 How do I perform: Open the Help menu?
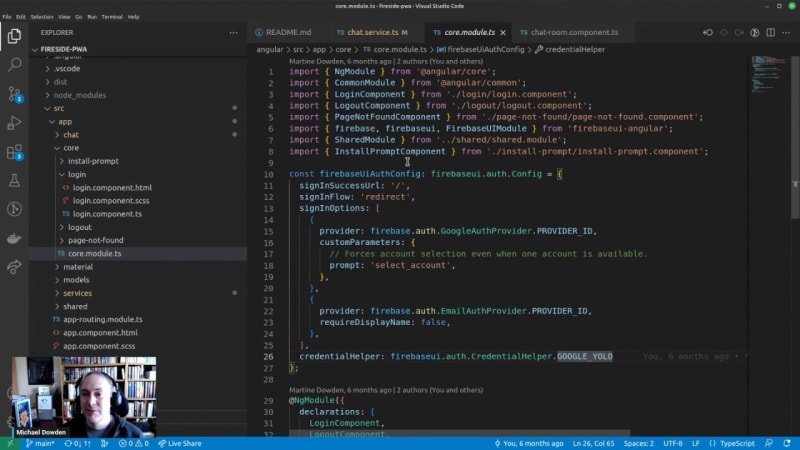pos(133,17)
